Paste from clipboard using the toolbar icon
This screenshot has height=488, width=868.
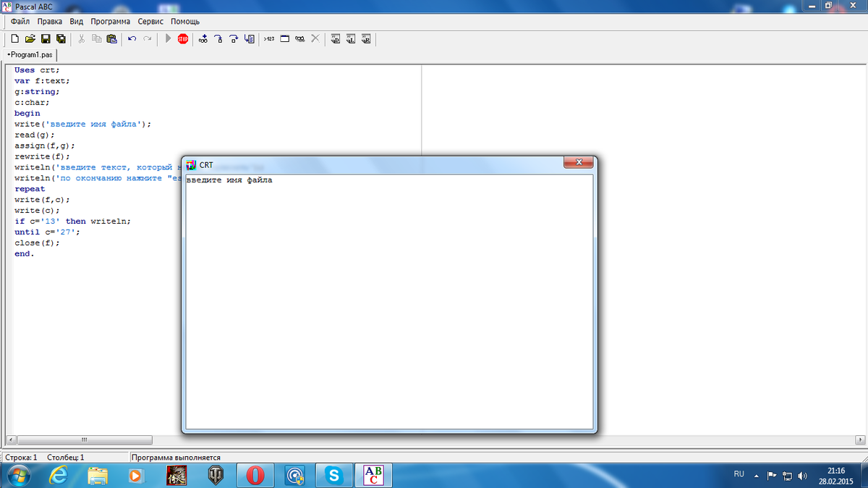click(111, 38)
